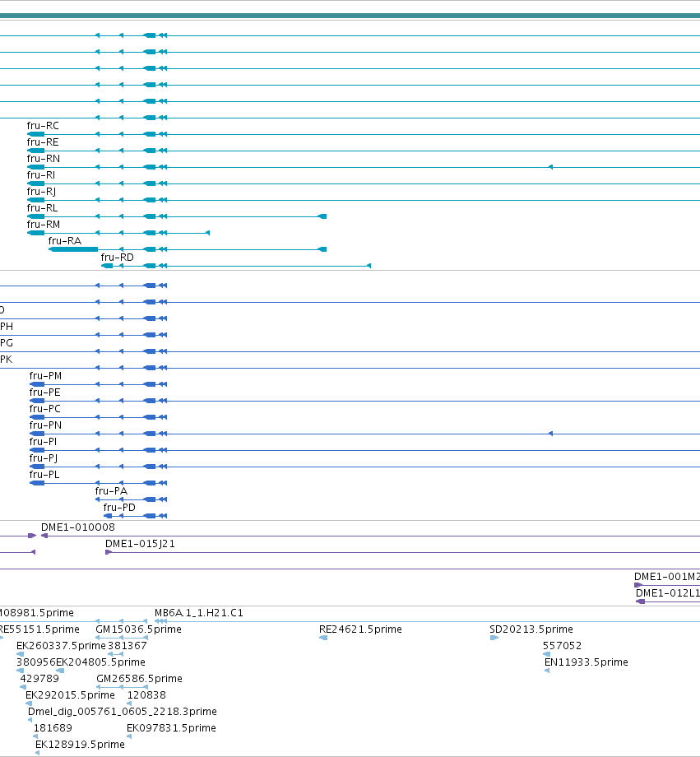Select the fru-PL protein label

pos(44,475)
